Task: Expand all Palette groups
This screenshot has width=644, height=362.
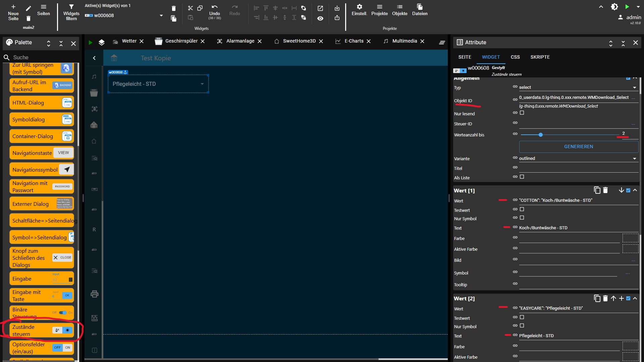Action: (49, 43)
